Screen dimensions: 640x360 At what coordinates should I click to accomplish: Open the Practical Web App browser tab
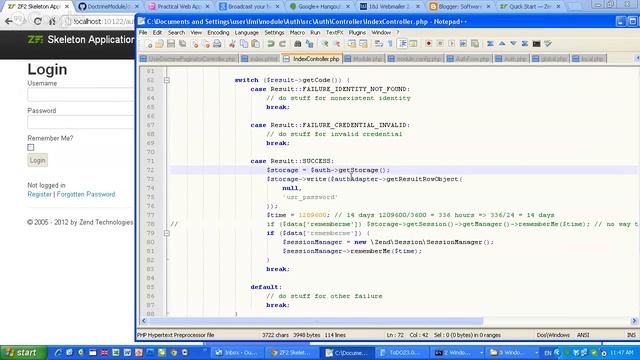pyautogui.click(x=179, y=7)
